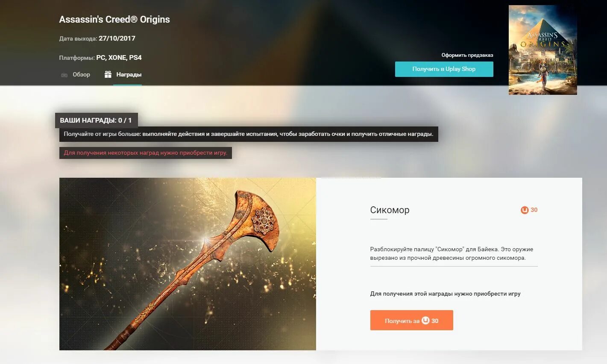Image resolution: width=607 pixels, height=364 pixels.
Task: Click the rewards instructions banner text
Action: tap(249, 134)
